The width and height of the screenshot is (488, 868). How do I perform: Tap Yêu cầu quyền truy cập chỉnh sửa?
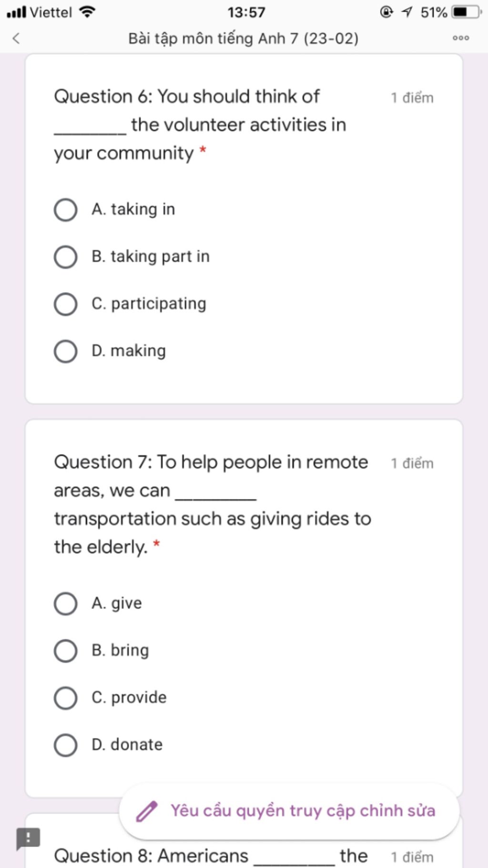click(x=303, y=811)
